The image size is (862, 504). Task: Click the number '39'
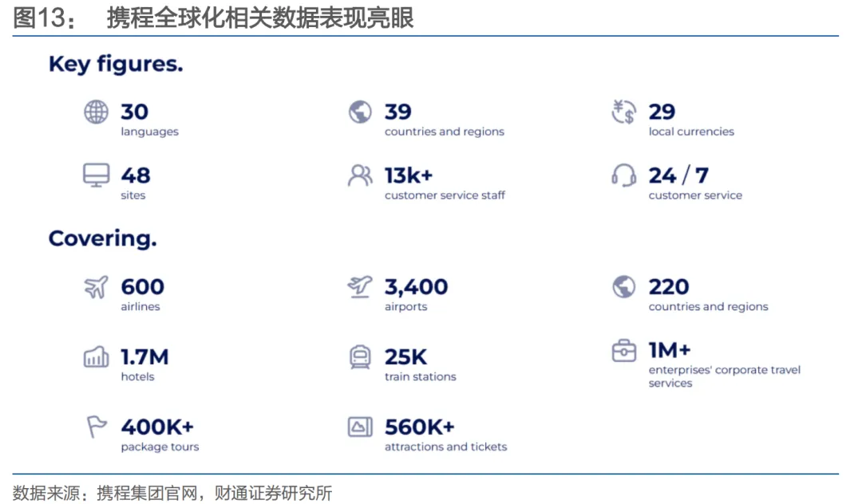[x=398, y=112]
